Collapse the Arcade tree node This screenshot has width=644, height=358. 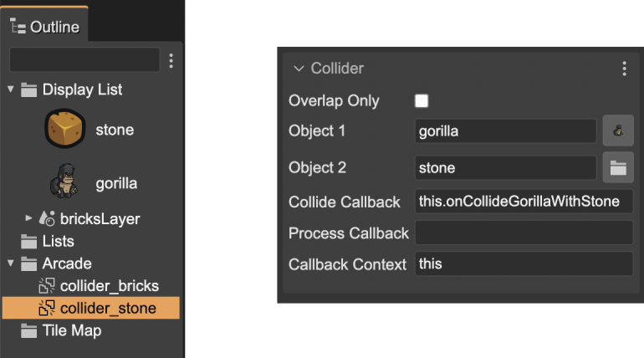click(11, 263)
